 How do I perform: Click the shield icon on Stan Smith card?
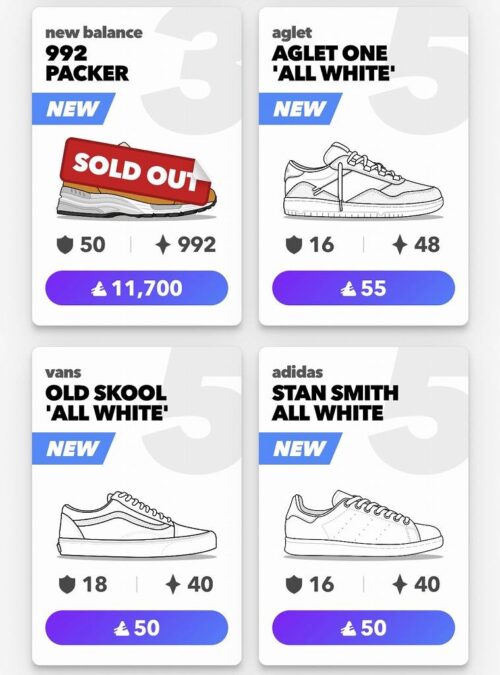(294, 585)
